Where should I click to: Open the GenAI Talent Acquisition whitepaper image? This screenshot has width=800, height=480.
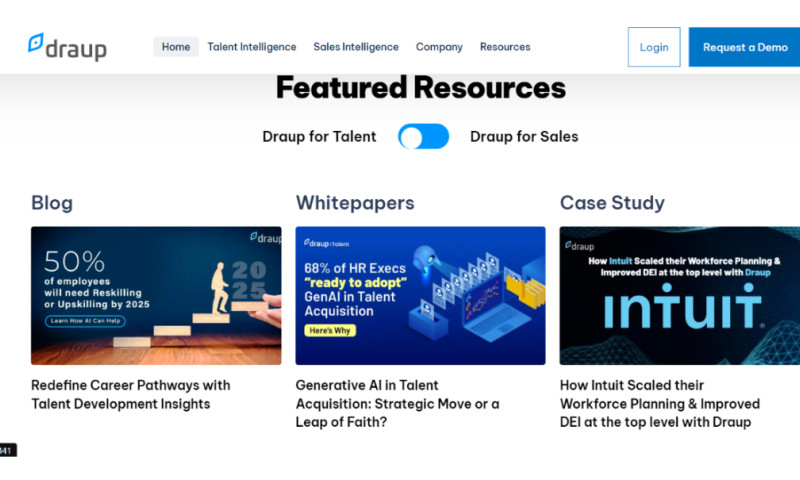pyautogui.click(x=420, y=295)
